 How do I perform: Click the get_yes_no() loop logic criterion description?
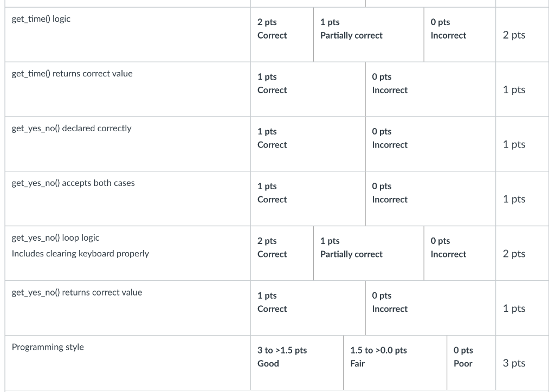(80, 253)
